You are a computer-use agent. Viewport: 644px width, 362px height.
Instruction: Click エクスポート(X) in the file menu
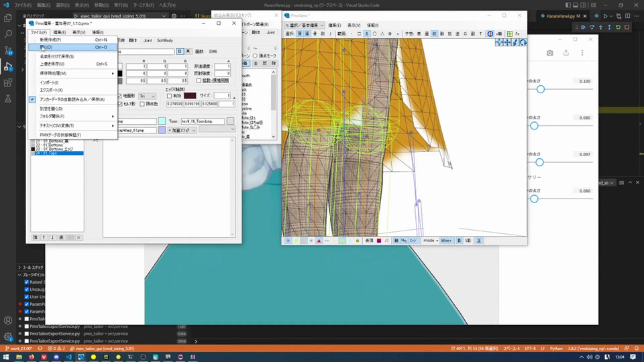51,90
